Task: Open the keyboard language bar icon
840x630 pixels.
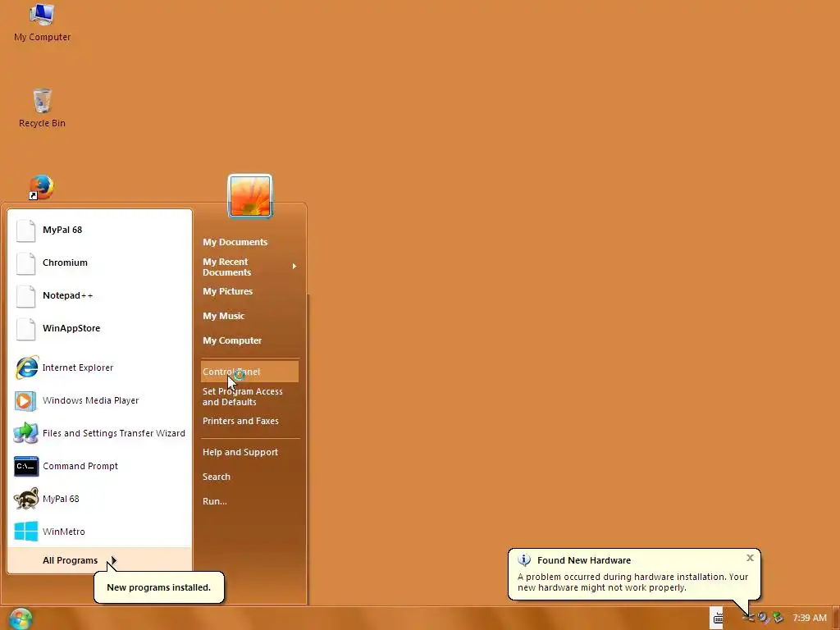Action: 717,619
